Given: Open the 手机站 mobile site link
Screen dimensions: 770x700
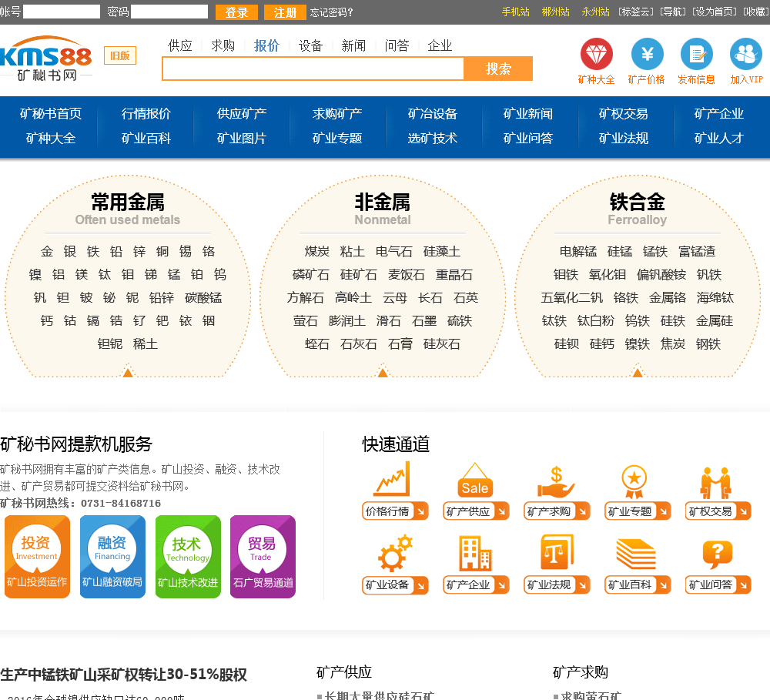Looking at the screenshot, I should (516, 12).
